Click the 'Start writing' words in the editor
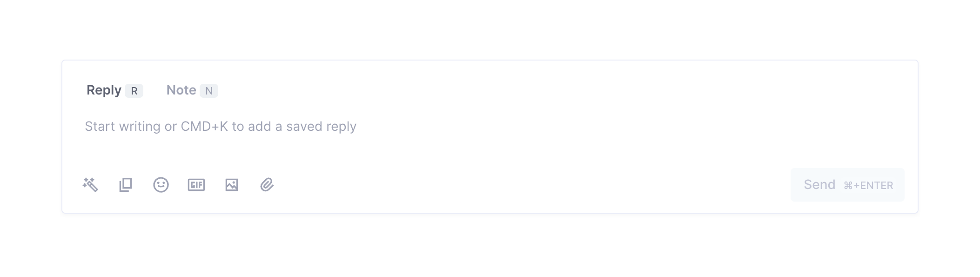The width and height of the screenshot is (980, 277). coord(122,127)
